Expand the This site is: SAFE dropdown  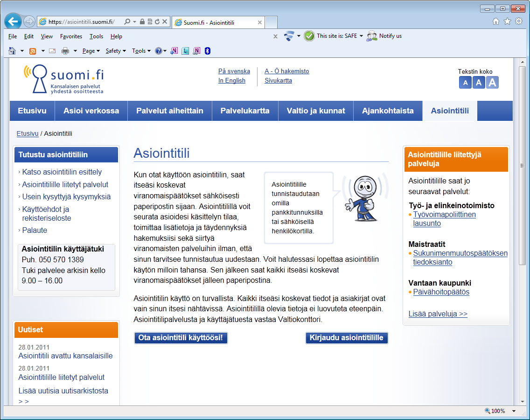pyautogui.click(x=361, y=36)
